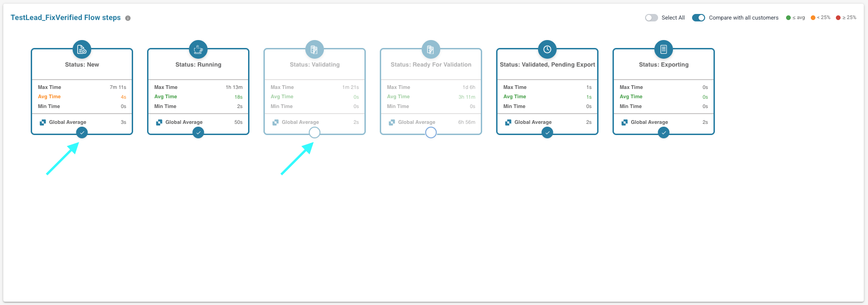Screen dimensions: 868x305
Task: Click the 3h 11m Avg Time value
Action: [467, 97]
